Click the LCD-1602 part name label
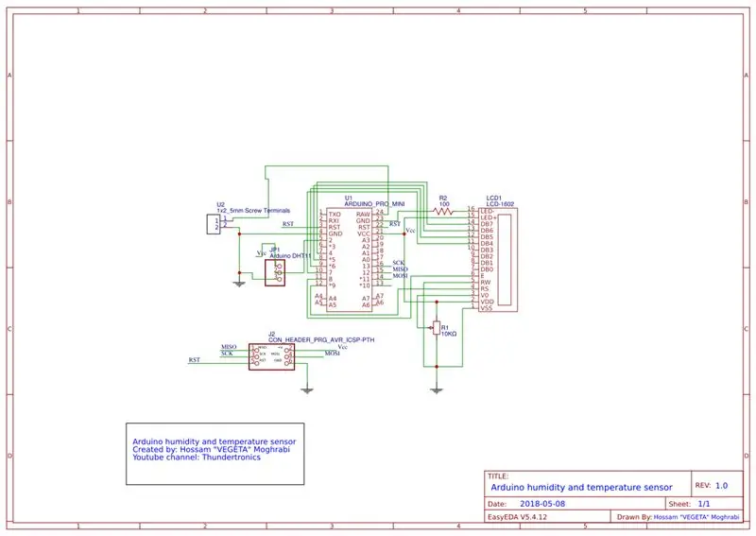 click(x=500, y=204)
